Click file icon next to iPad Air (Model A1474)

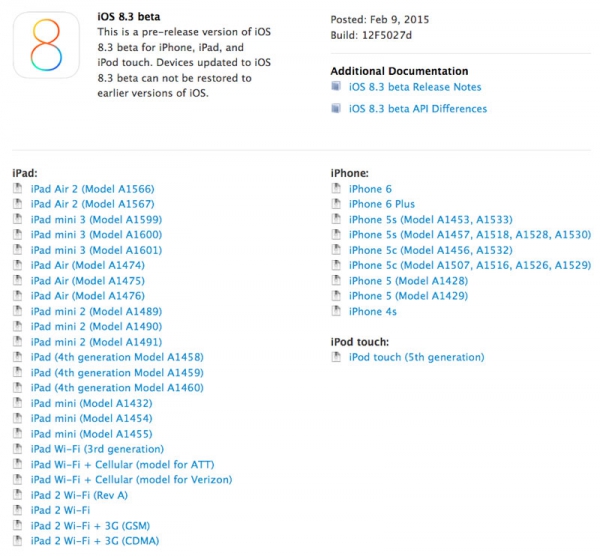[18, 265]
